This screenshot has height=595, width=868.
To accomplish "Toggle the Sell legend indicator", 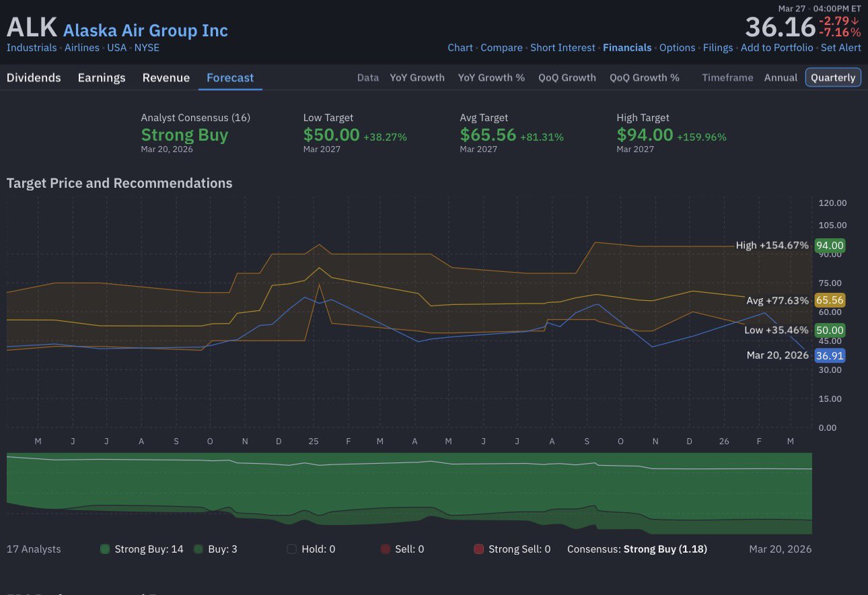I will pyautogui.click(x=385, y=549).
